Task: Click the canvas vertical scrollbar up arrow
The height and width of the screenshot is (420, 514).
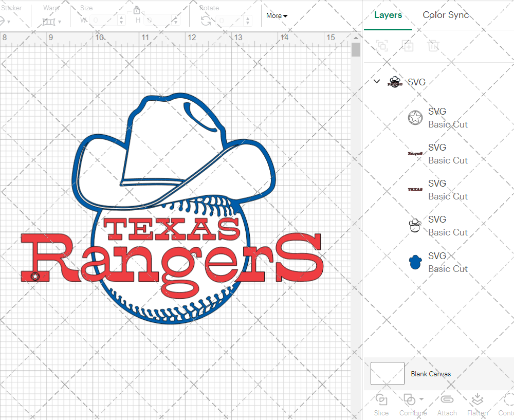Action: click(x=356, y=37)
